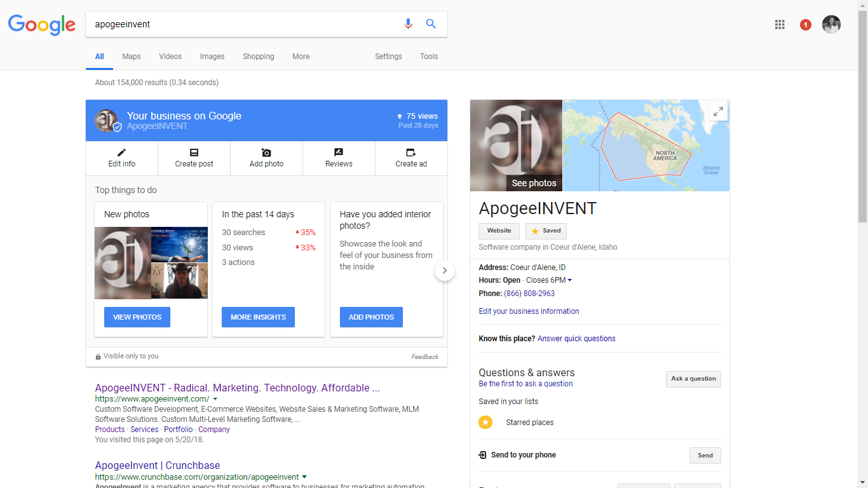Select the All tab
868x488 pixels.
coord(99,57)
